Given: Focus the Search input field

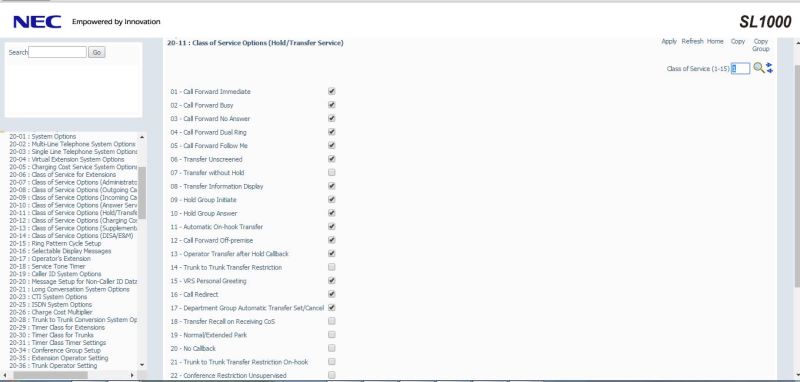Looking at the screenshot, I should tap(57, 52).
